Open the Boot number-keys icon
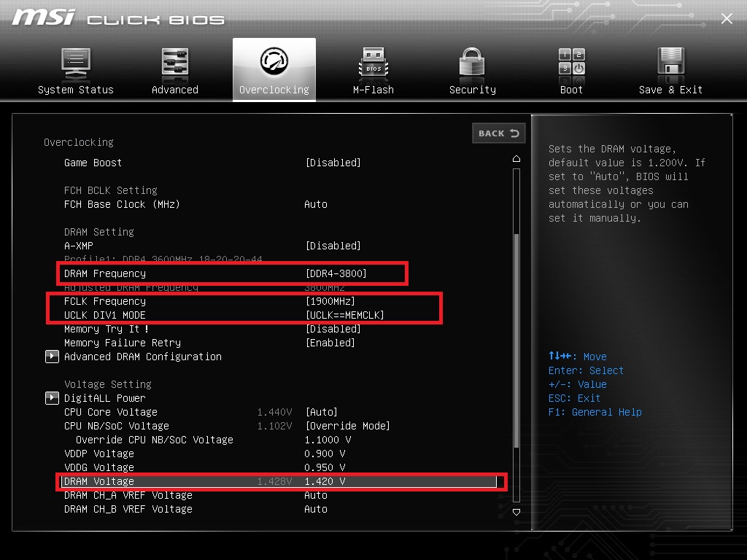 tap(572, 61)
